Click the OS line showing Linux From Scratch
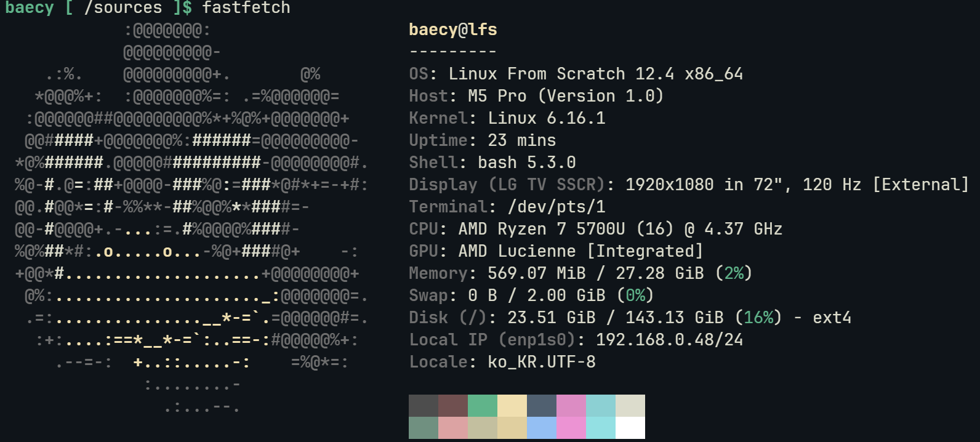 pos(576,74)
